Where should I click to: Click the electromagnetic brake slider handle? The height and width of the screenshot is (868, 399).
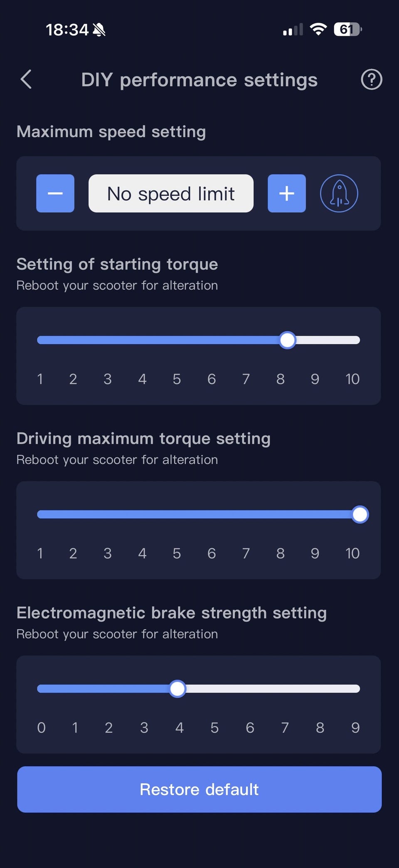(x=177, y=689)
